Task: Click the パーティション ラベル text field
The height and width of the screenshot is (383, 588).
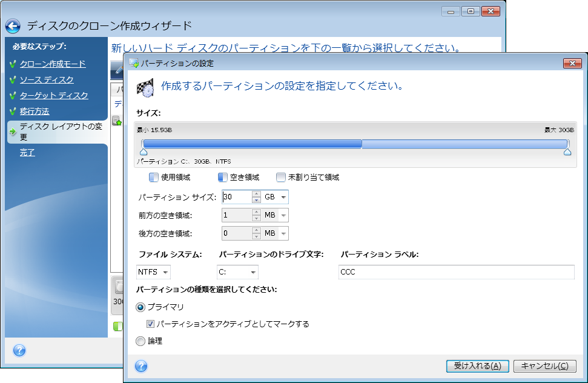Action: [456, 272]
